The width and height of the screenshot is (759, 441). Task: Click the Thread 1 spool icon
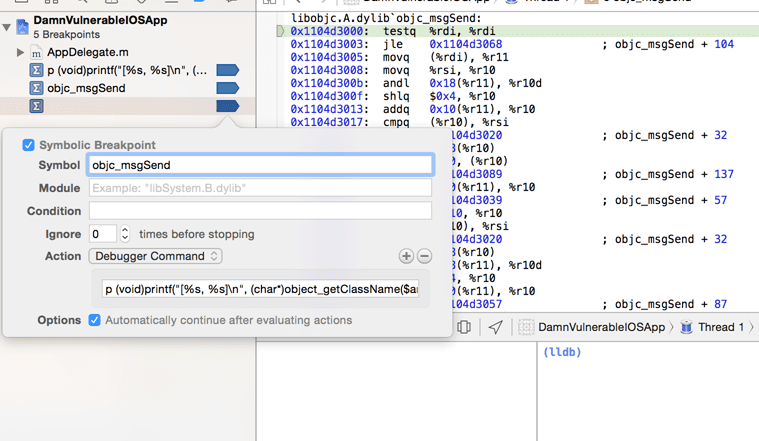[x=686, y=327]
